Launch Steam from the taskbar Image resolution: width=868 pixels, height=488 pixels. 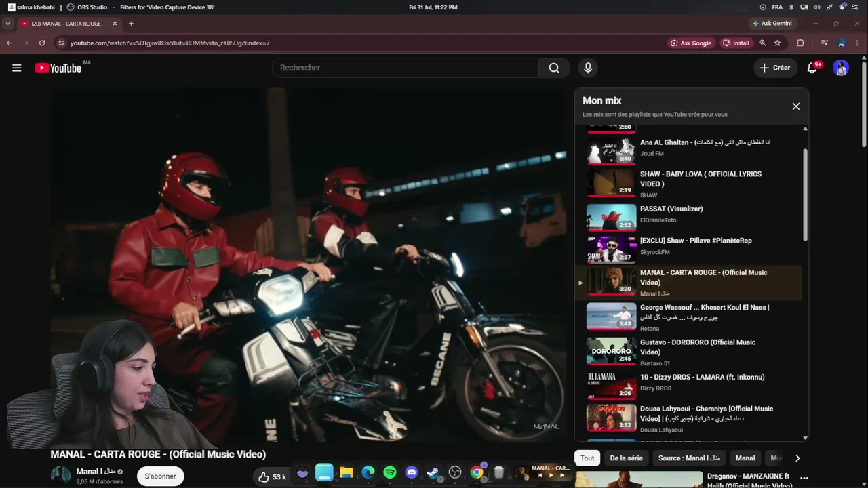[433, 472]
